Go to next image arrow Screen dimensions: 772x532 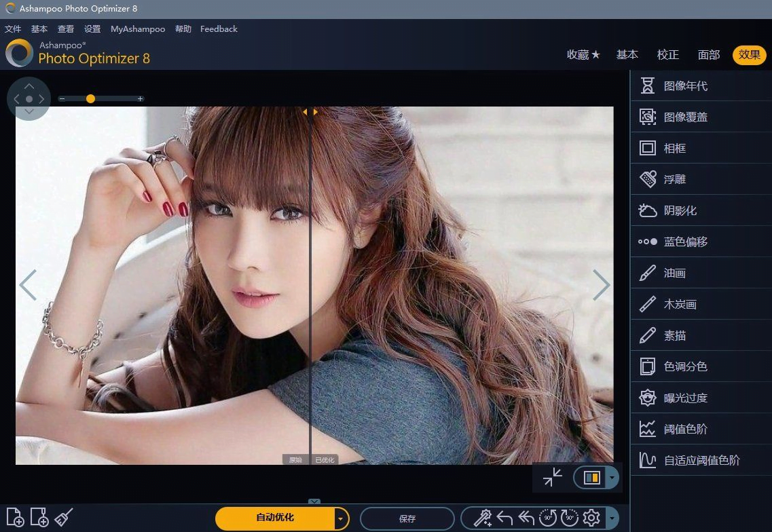pyautogui.click(x=601, y=285)
